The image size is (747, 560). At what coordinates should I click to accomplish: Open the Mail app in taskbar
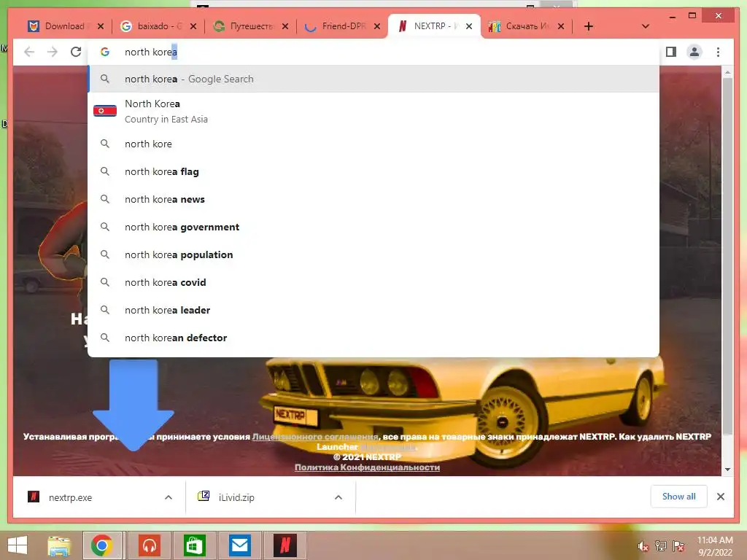coord(239,545)
